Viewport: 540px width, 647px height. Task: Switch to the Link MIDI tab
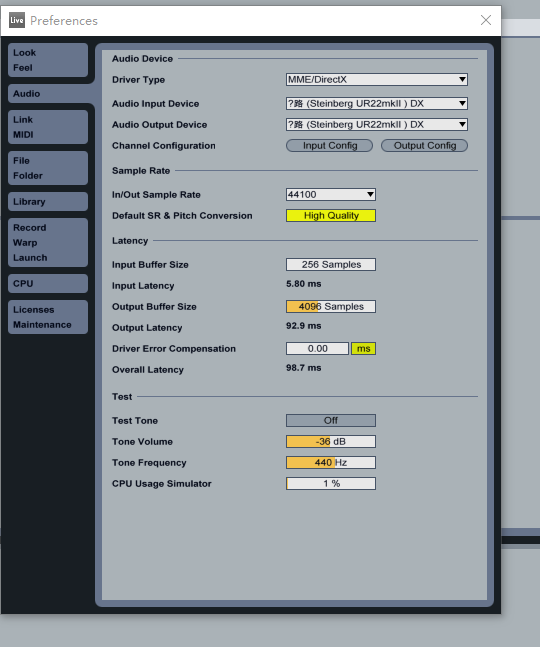pos(48,127)
